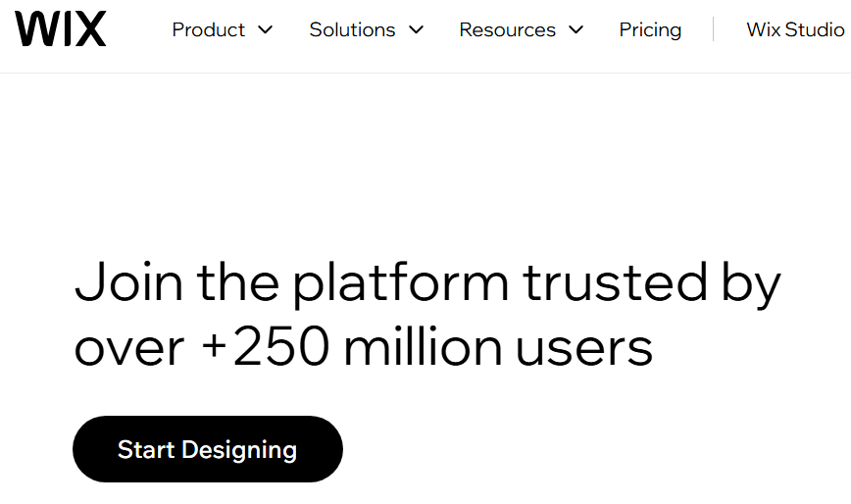Expand the Resources chevron arrow
This screenshot has width=851, height=504.
click(576, 29)
